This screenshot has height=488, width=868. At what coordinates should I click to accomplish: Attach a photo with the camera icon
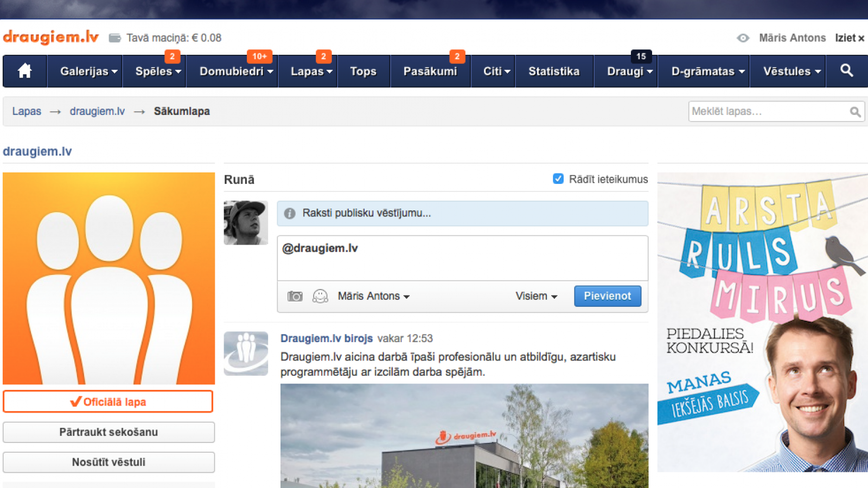pos(295,296)
